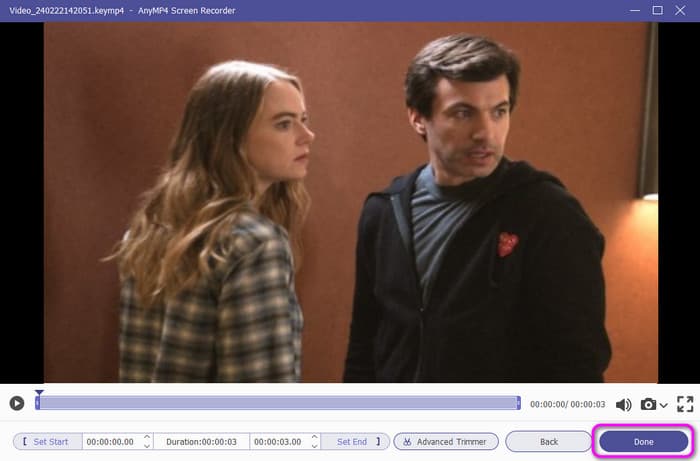Click the trim timeline progress bar
The width and height of the screenshot is (700, 461).
tap(278, 403)
